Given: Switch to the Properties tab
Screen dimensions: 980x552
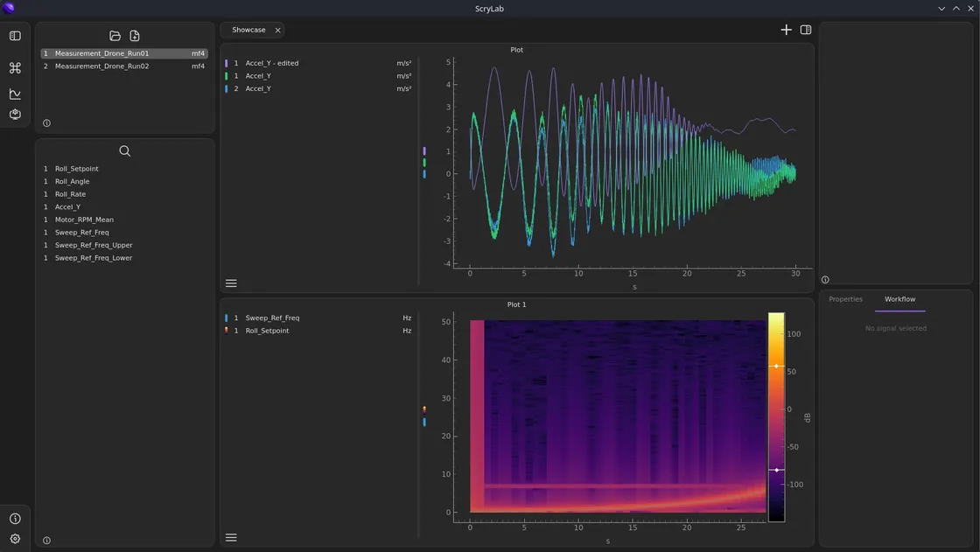Looking at the screenshot, I should (x=845, y=299).
